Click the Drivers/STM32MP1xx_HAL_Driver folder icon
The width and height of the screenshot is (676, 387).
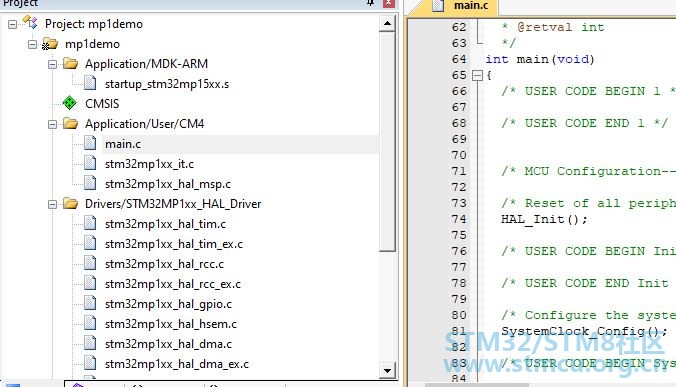(70, 203)
